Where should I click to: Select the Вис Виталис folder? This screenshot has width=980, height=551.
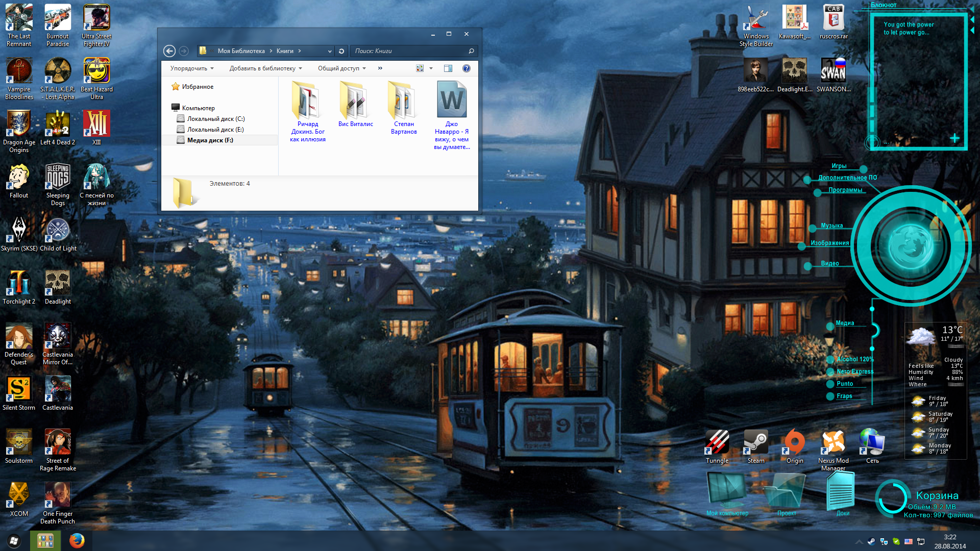pos(355,105)
